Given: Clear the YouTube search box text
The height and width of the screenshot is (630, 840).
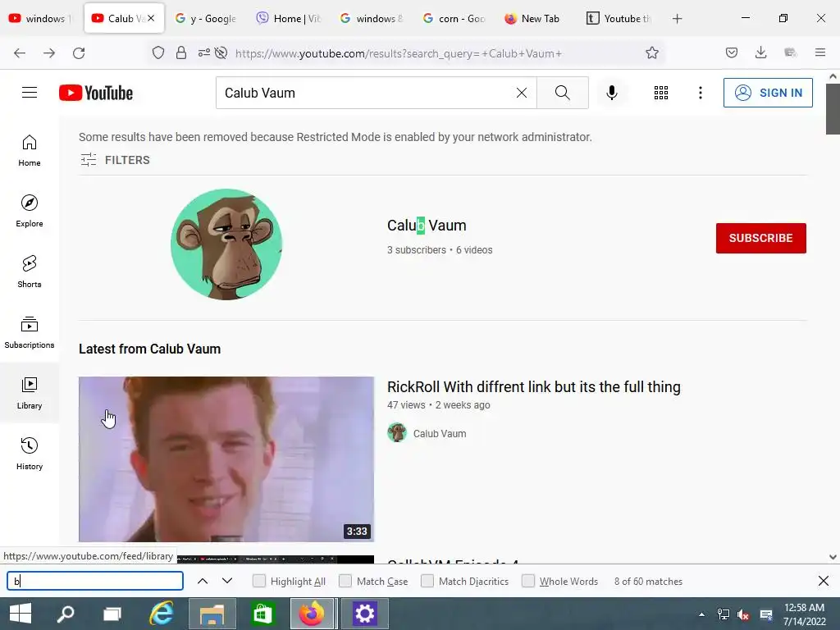Looking at the screenshot, I should tap(521, 93).
